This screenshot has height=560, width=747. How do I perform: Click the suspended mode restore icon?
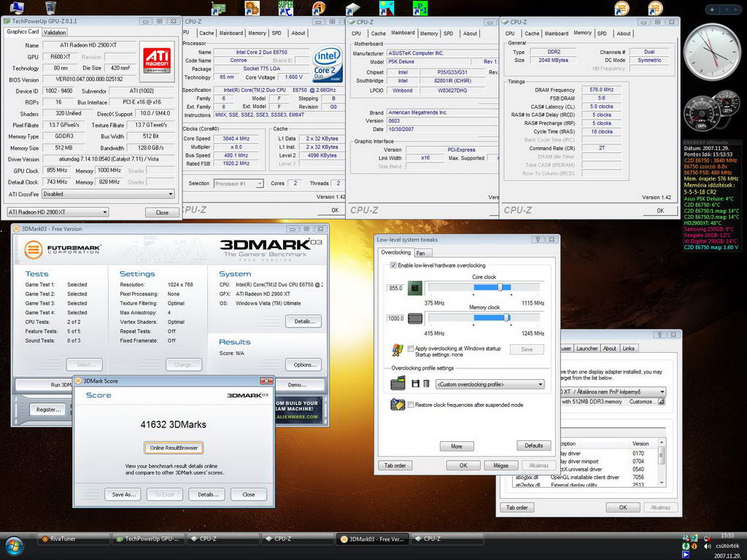[x=398, y=405]
